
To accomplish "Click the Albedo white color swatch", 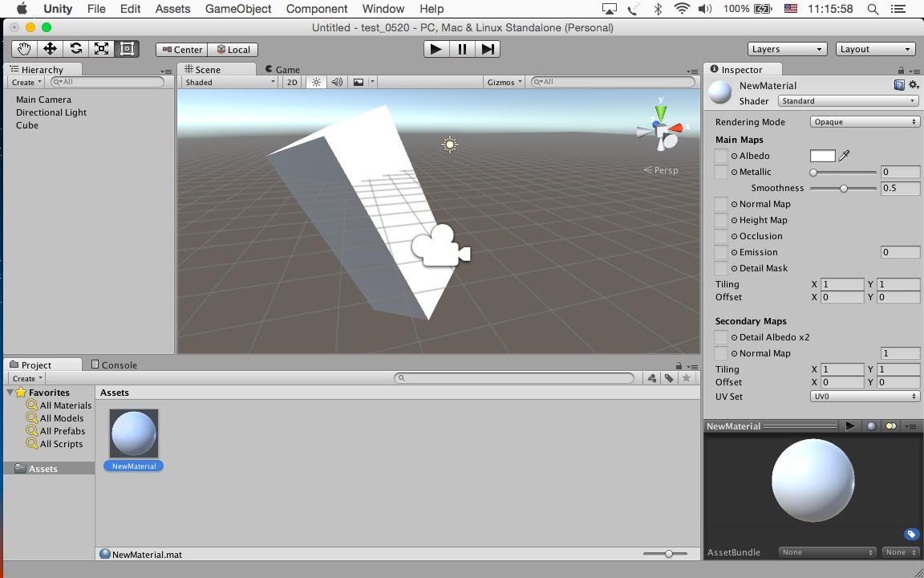I will 822,156.
